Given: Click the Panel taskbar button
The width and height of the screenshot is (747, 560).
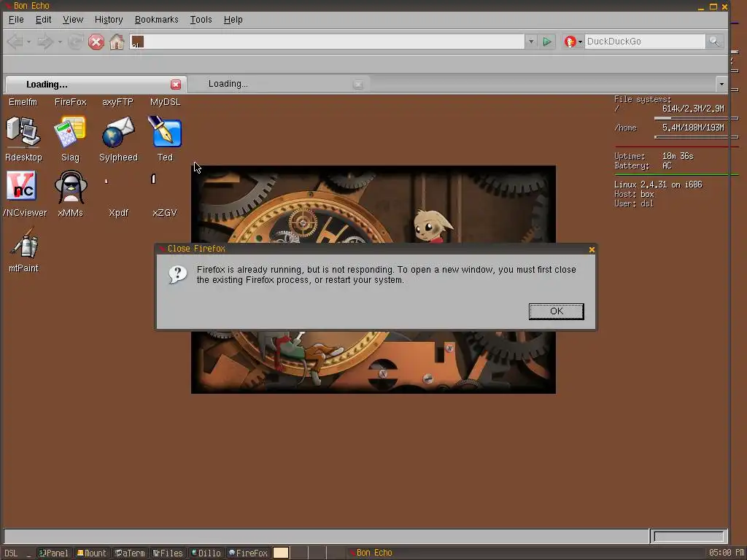Looking at the screenshot, I should click(54, 553).
